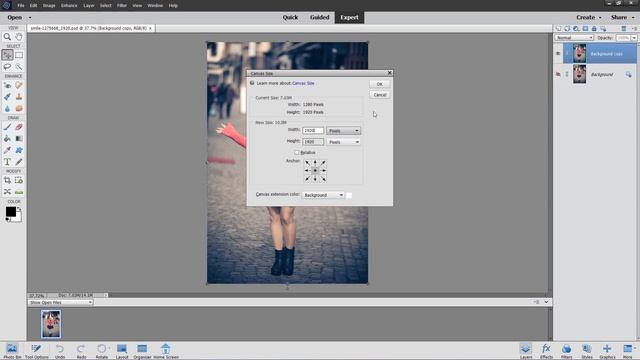The width and height of the screenshot is (640, 360).
Task: Select the Blur tool
Action: (7, 109)
